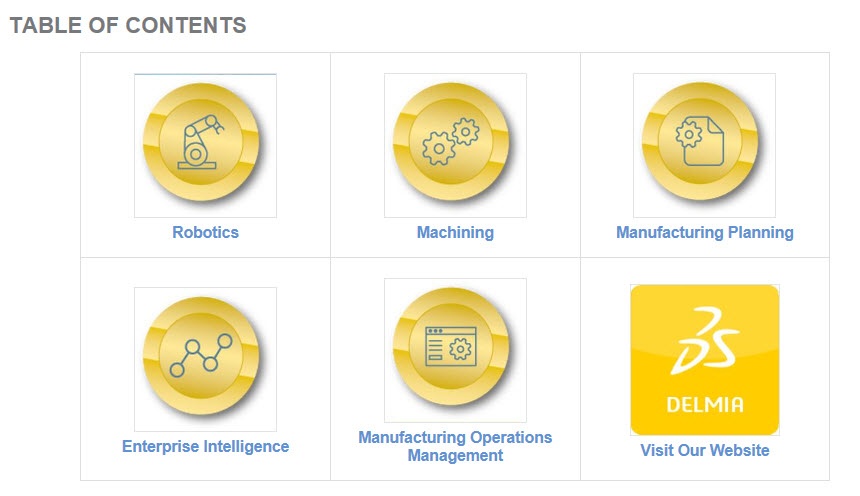Click the top-right node of the Enterprise Intelligence graph
The image size is (860, 496).
[225, 341]
